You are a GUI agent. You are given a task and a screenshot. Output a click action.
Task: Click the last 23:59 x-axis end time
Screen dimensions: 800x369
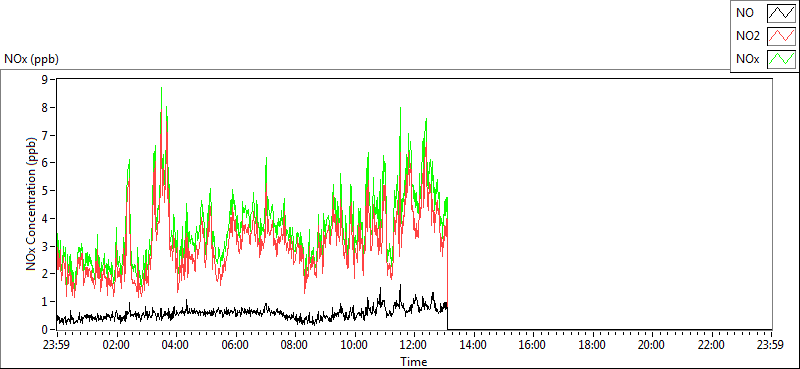(772, 345)
